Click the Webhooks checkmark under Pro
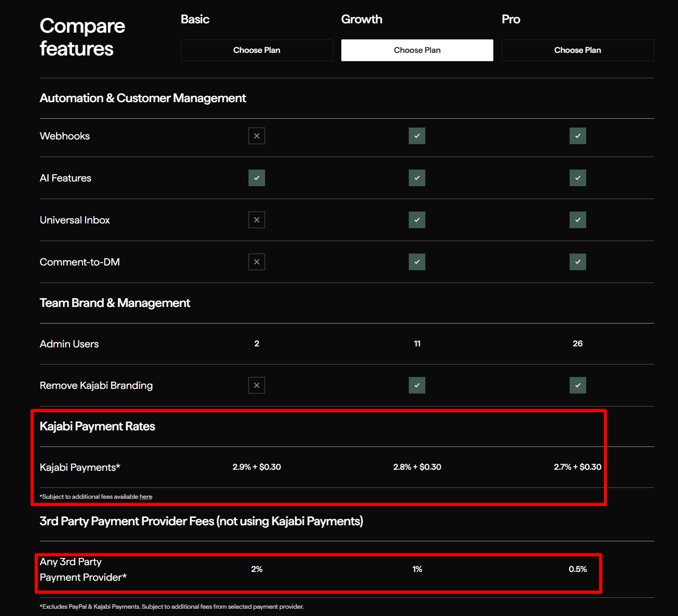678x616 pixels. coord(578,136)
